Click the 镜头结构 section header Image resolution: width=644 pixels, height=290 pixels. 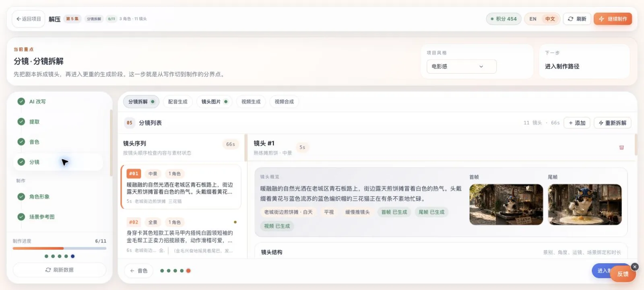click(272, 252)
